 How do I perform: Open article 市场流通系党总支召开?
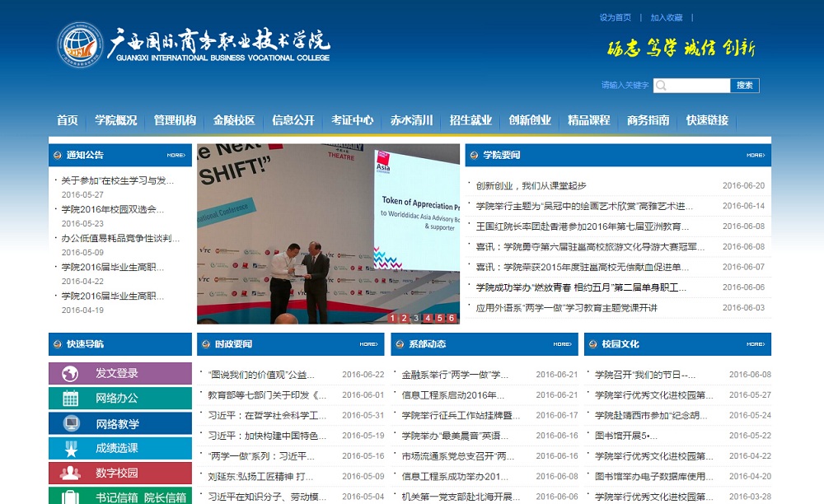(x=458, y=456)
